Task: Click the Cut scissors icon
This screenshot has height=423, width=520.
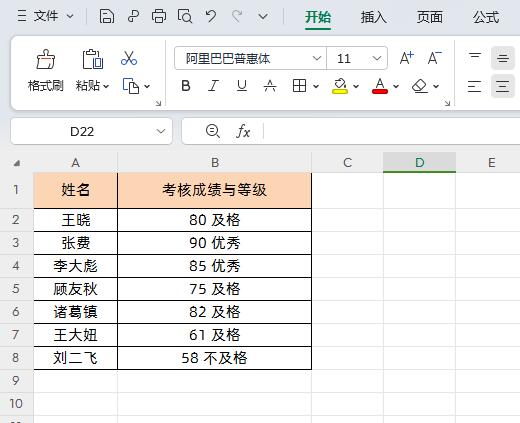Action: (129, 58)
